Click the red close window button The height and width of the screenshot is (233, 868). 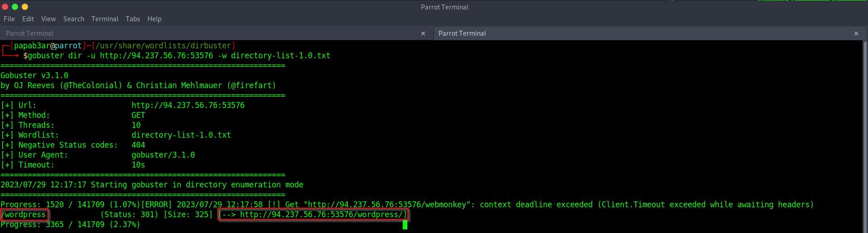tap(5, 7)
